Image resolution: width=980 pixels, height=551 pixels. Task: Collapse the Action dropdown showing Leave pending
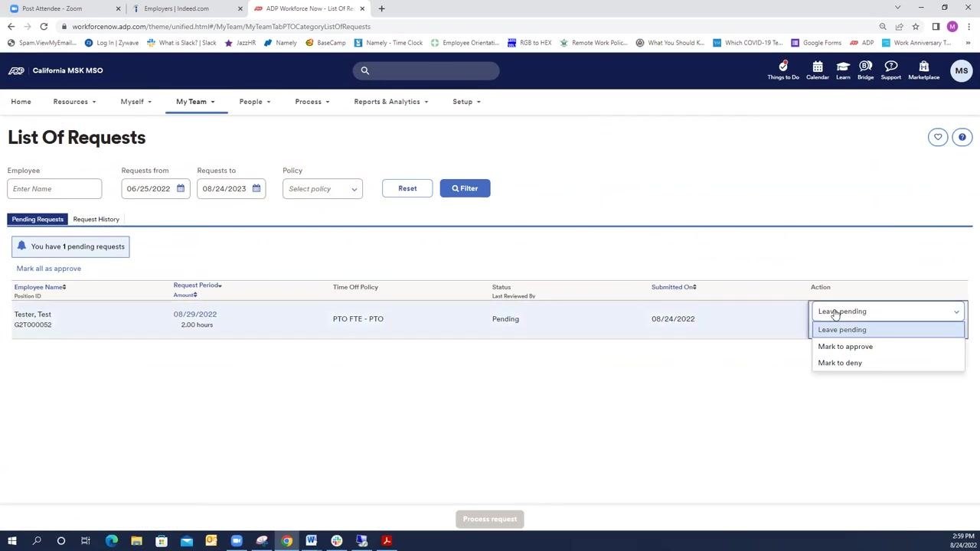(x=888, y=311)
